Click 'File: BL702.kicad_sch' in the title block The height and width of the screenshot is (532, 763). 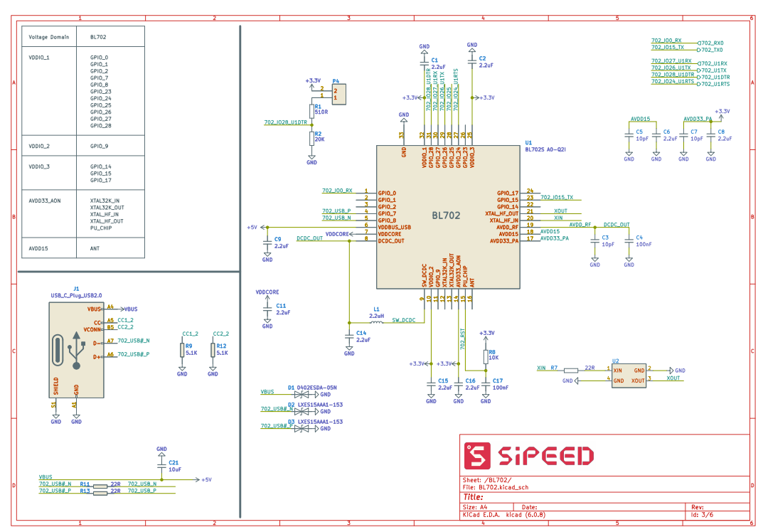point(496,487)
